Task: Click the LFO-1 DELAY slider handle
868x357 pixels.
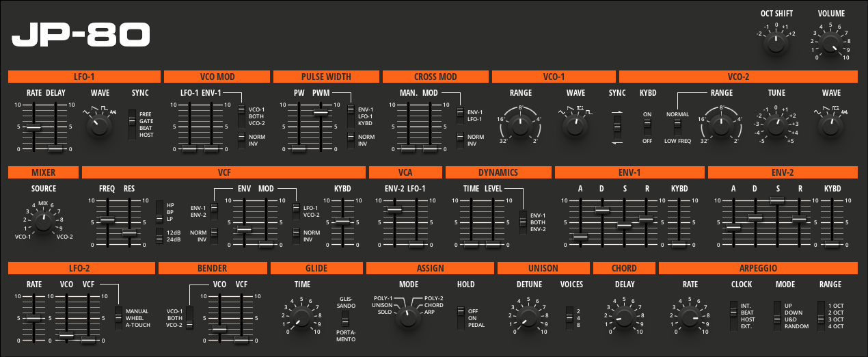Action: click(x=55, y=148)
